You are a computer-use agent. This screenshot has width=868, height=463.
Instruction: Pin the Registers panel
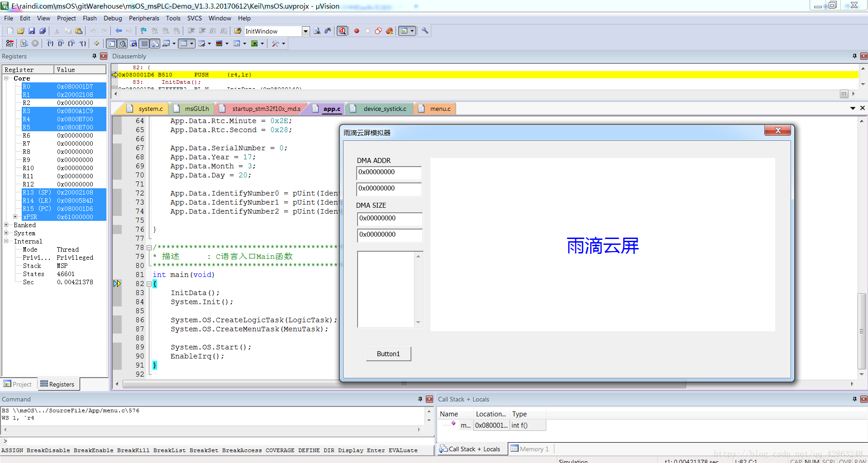coord(94,56)
